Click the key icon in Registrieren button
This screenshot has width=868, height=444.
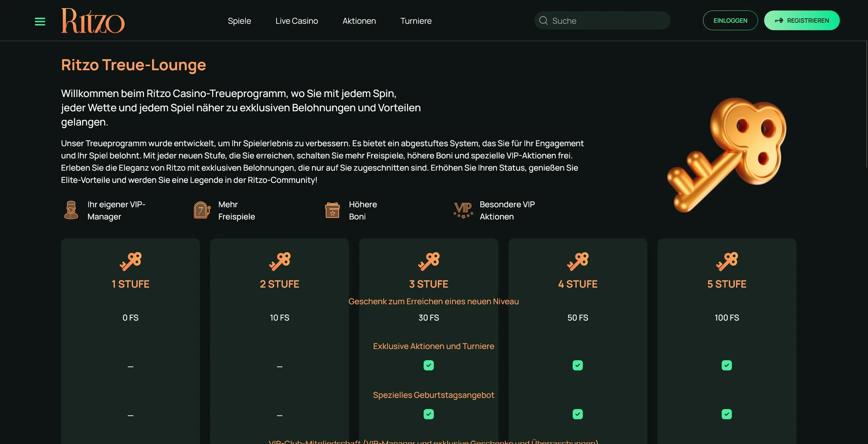pos(779,21)
